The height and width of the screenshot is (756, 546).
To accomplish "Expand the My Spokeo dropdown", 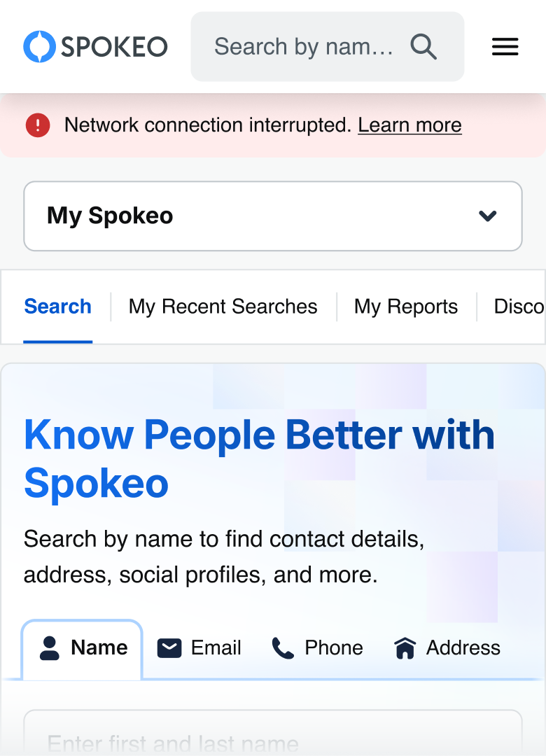I will 273,216.
